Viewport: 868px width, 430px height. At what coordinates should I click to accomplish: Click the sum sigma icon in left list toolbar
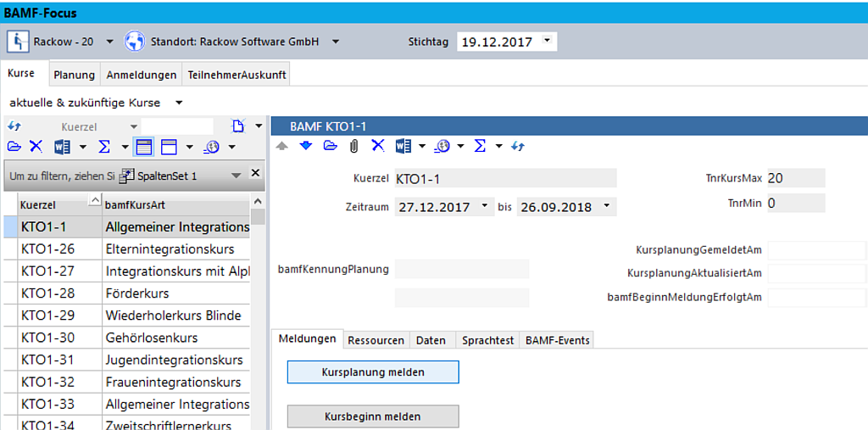[x=104, y=147]
